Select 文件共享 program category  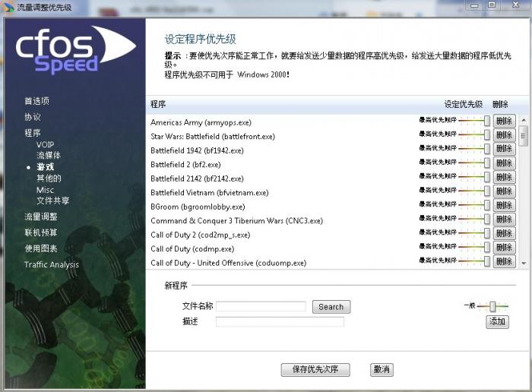[x=53, y=201]
